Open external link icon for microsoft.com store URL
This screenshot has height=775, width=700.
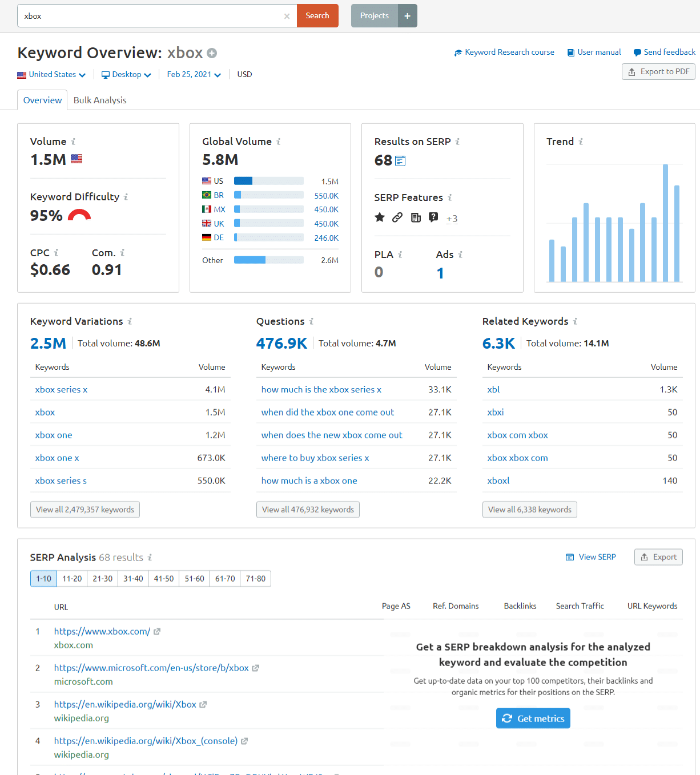click(x=256, y=668)
